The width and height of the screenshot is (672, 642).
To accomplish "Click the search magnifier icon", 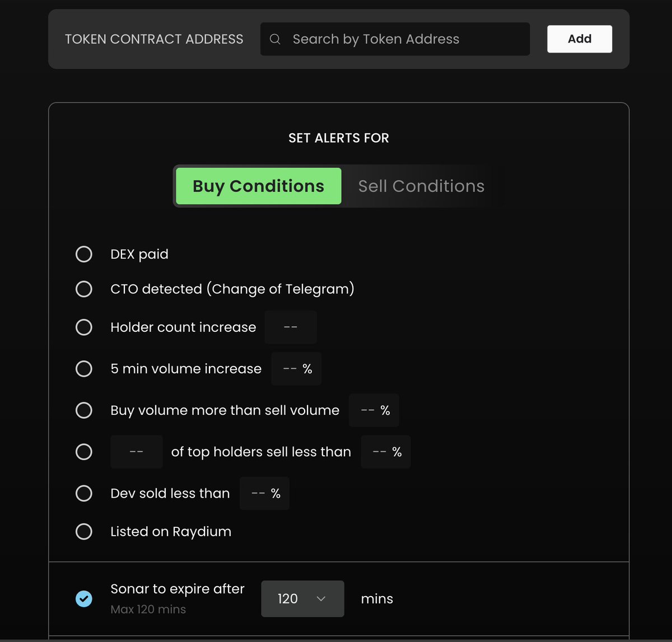I will click(275, 39).
